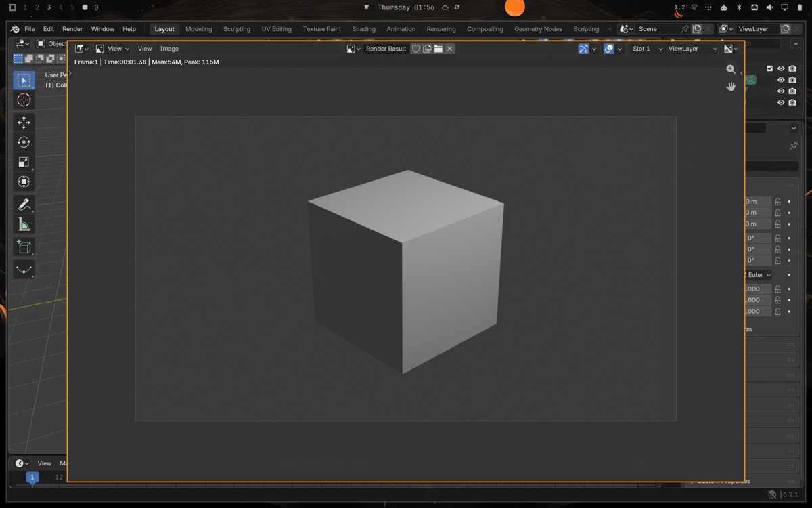The width and height of the screenshot is (812, 508).
Task: Click the Blender logo menu icon
Action: click(x=15, y=29)
